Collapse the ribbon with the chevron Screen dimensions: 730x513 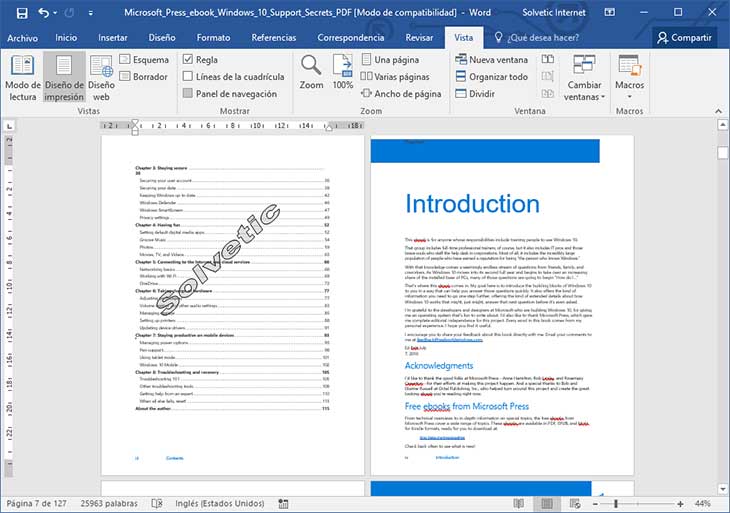pyautogui.click(x=718, y=111)
